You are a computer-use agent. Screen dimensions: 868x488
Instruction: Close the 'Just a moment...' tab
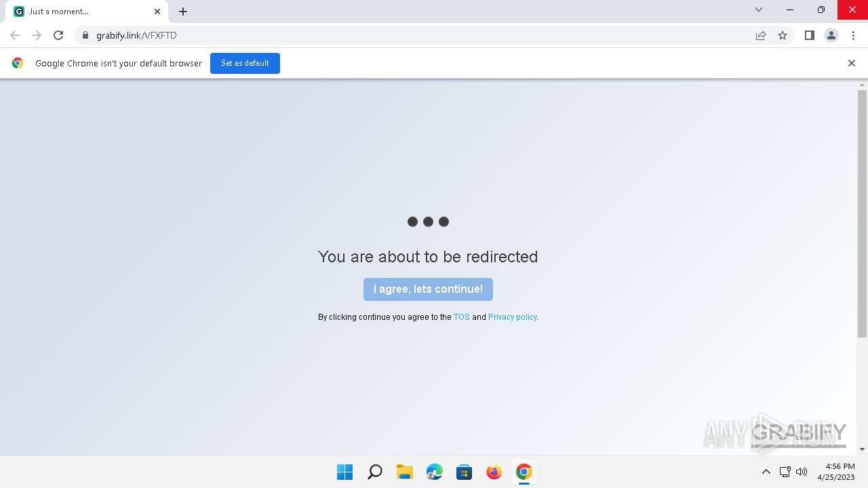[x=157, y=12]
